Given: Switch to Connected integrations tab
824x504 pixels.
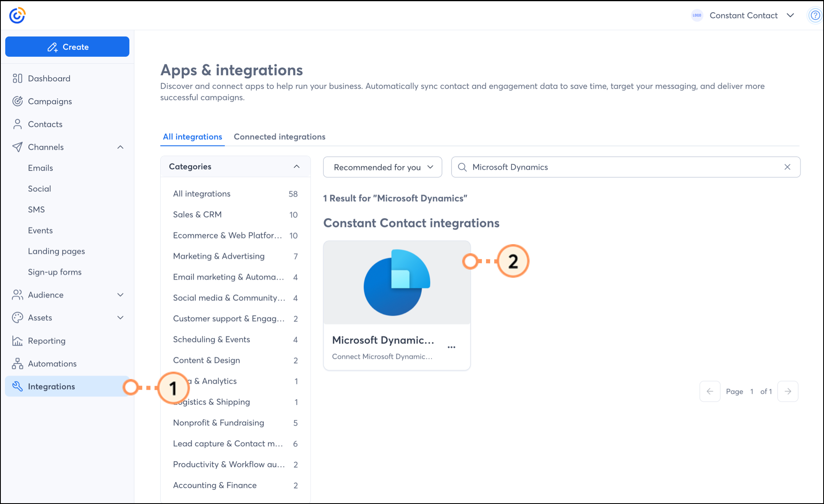Looking at the screenshot, I should click(x=279, y=136).
